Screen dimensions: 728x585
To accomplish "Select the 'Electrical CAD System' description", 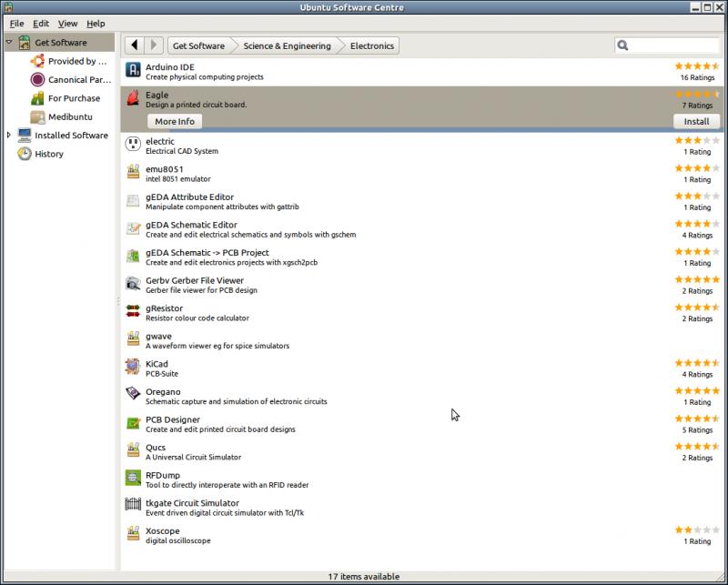I will pyautogui.click(x=181, y=151).
